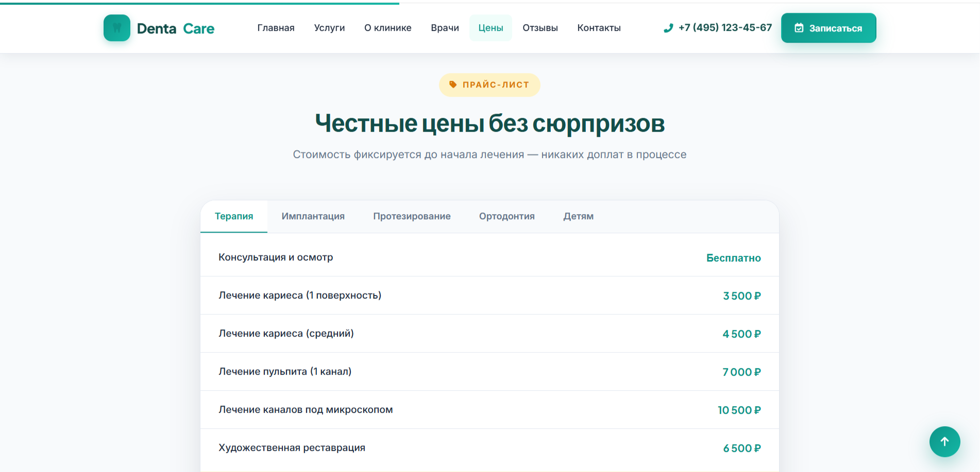Viewport: 980px width, 472px height.
Task: Open the Протезирование price tab
Action: [x=412, y=216]
